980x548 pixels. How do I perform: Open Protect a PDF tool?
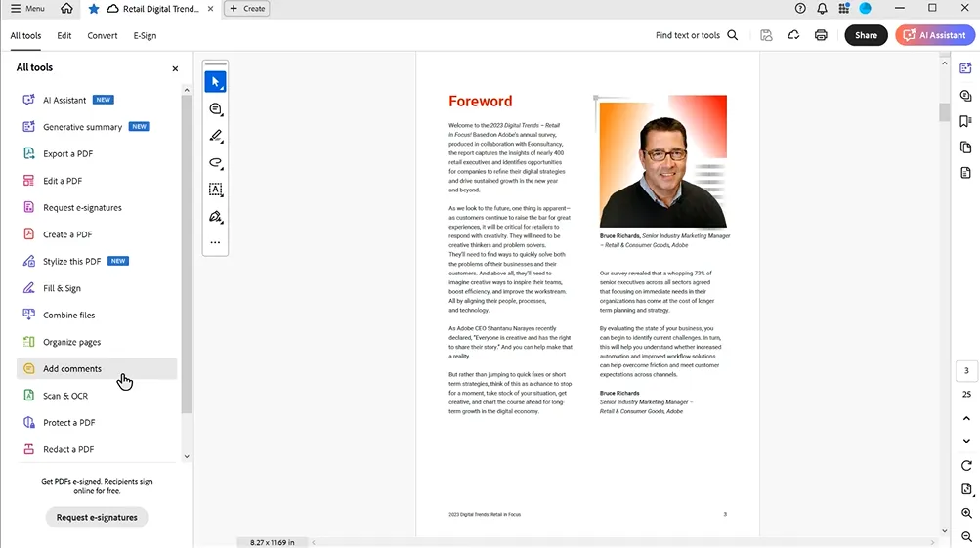click(97, 422)
